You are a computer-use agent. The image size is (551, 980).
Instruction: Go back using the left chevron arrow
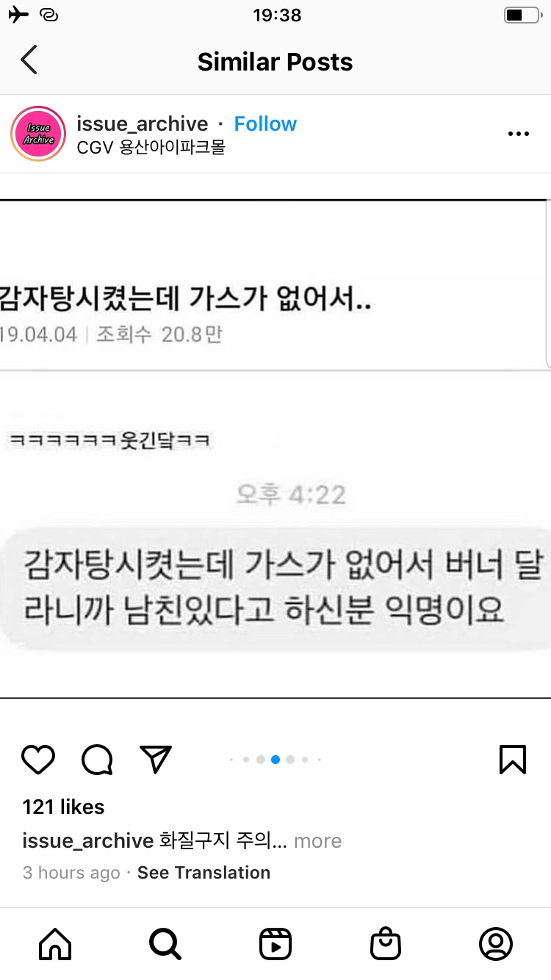(29, 60)
